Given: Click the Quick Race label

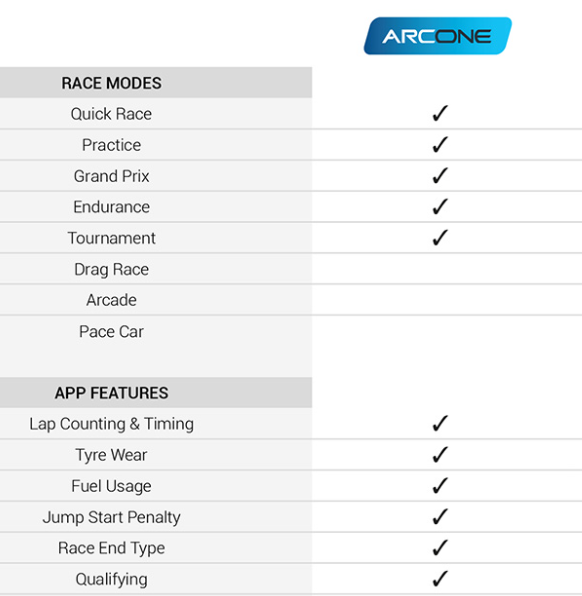Looking at the screenshot, I should tap(111, 114).
